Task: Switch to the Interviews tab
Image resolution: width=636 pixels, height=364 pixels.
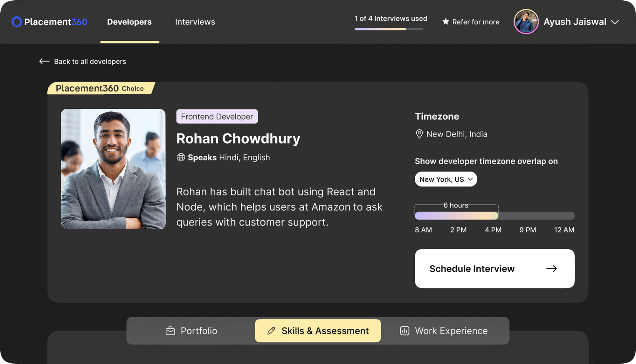Action: coord(195,22)
